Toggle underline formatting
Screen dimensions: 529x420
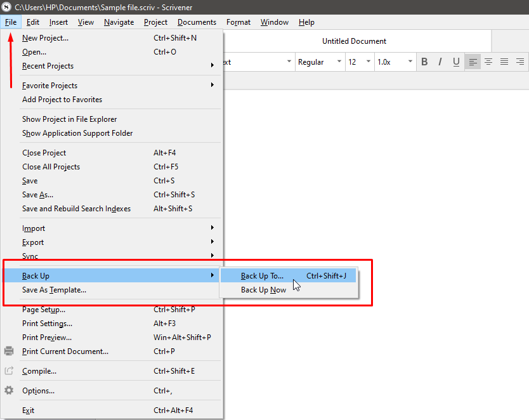456,62
